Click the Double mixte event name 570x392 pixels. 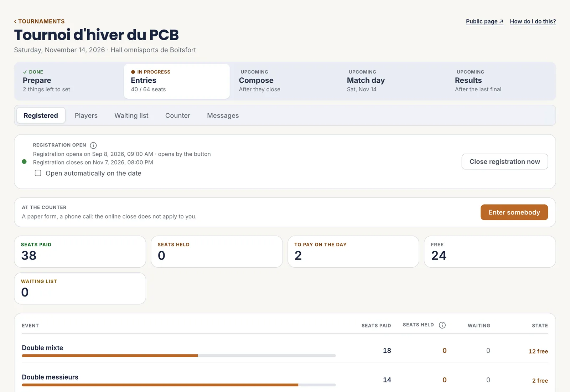point(42,348)
